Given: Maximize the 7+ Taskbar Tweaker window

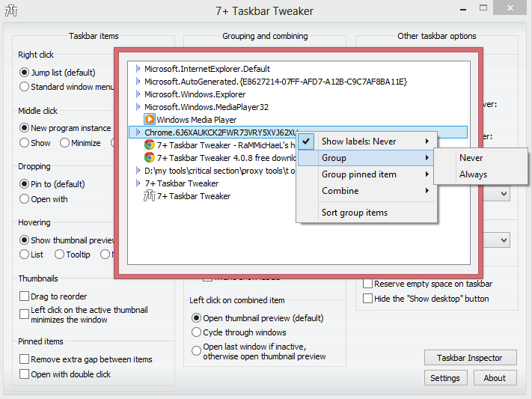Looking at the screenshot, I should coord(483,7).
